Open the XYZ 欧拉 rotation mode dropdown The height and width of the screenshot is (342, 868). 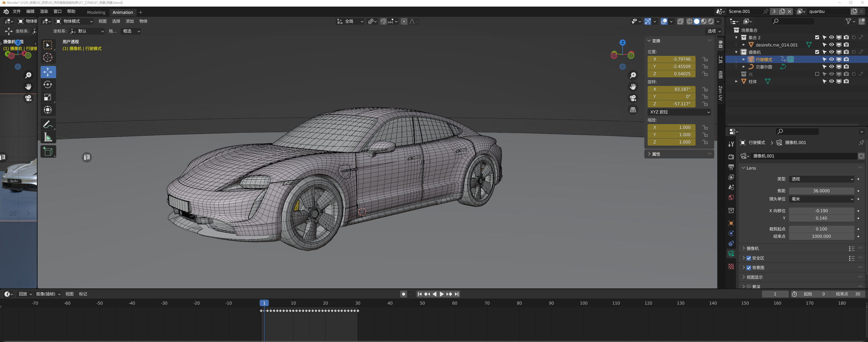tap(679, 112)
